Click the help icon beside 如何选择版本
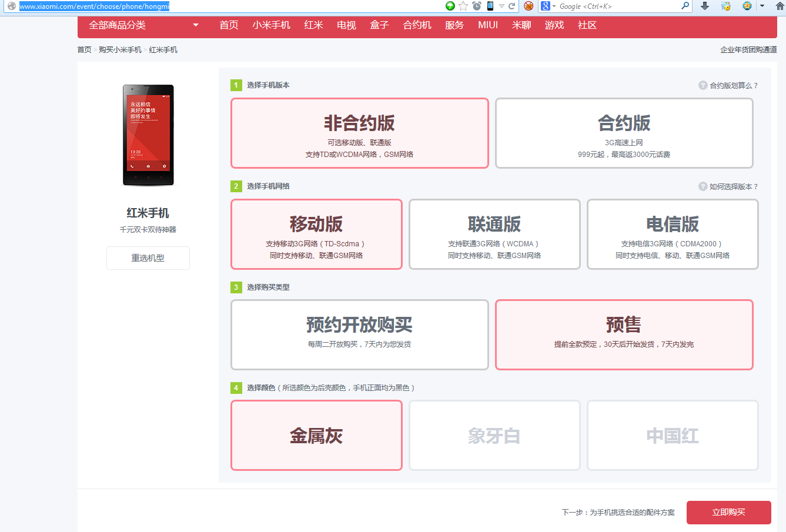The height and width of the screenshot is (532, 786). (703, 186)
